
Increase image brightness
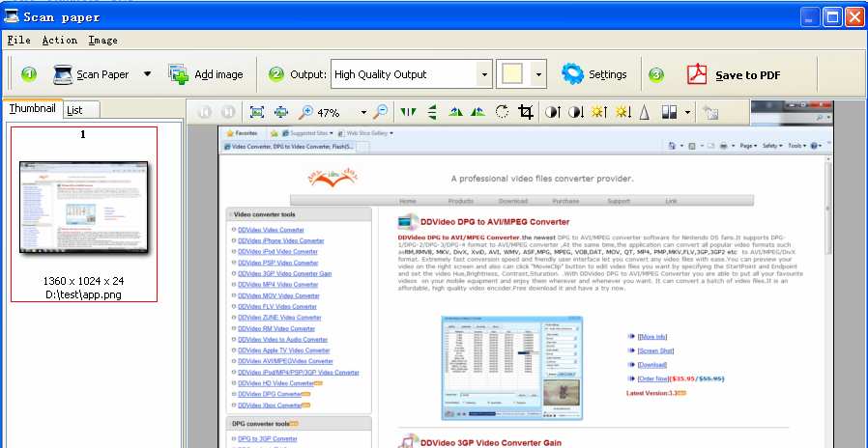tap(599, 112)
